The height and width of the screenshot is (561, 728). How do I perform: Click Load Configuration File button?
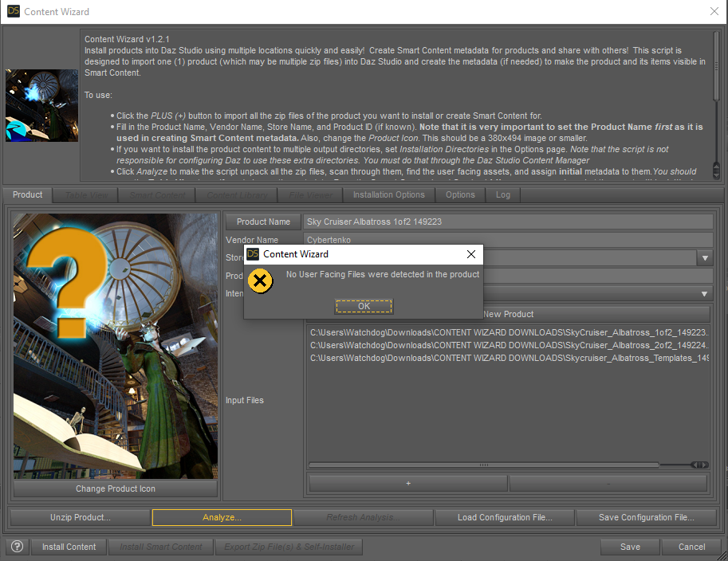click(506, 517)
